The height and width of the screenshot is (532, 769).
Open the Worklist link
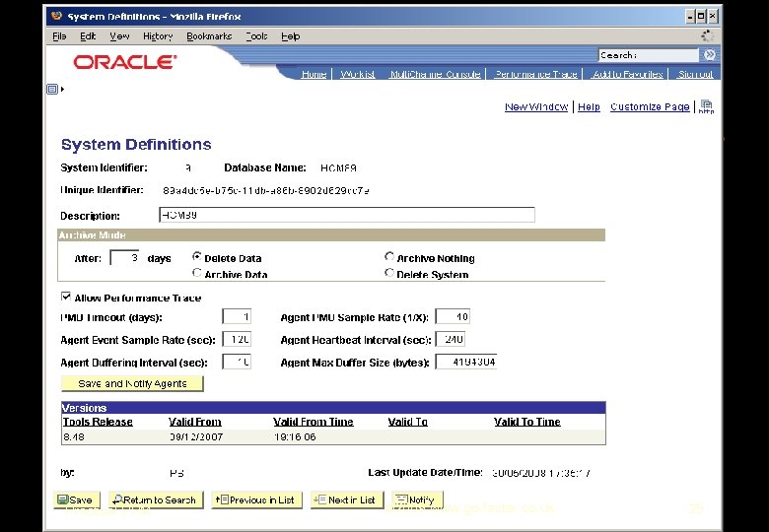point(358,74)
